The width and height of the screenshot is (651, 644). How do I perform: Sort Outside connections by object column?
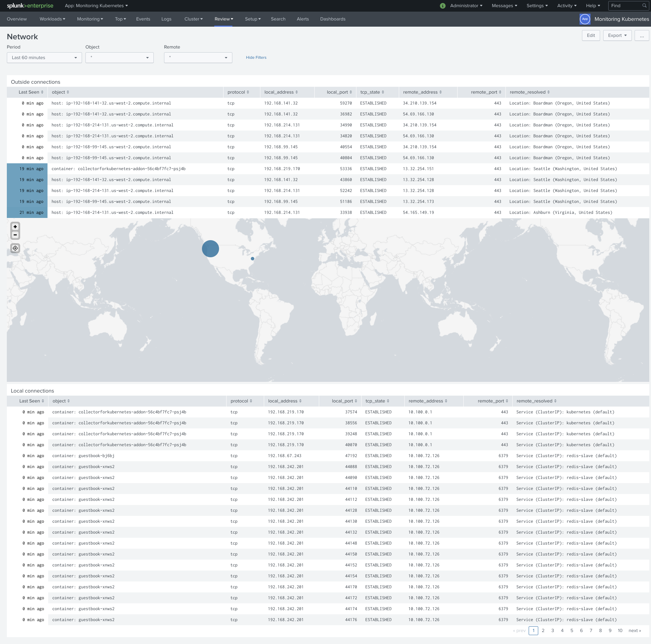tap(60, 92)
